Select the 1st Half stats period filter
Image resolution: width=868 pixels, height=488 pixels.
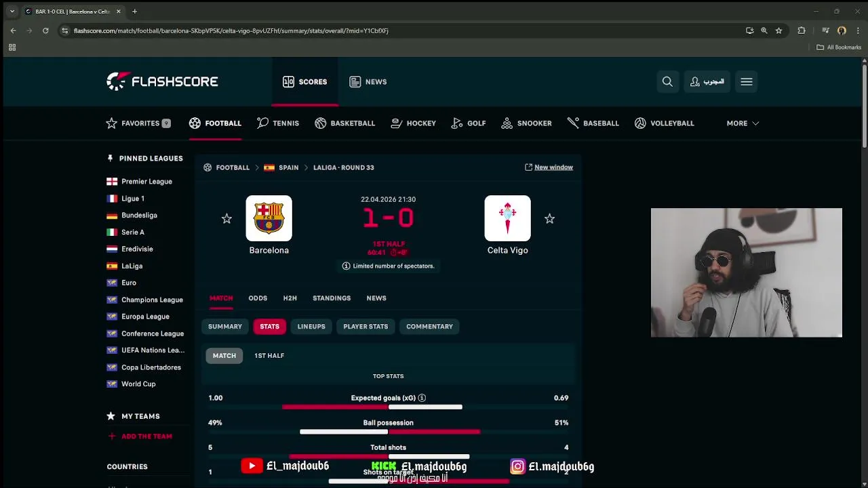269,356
